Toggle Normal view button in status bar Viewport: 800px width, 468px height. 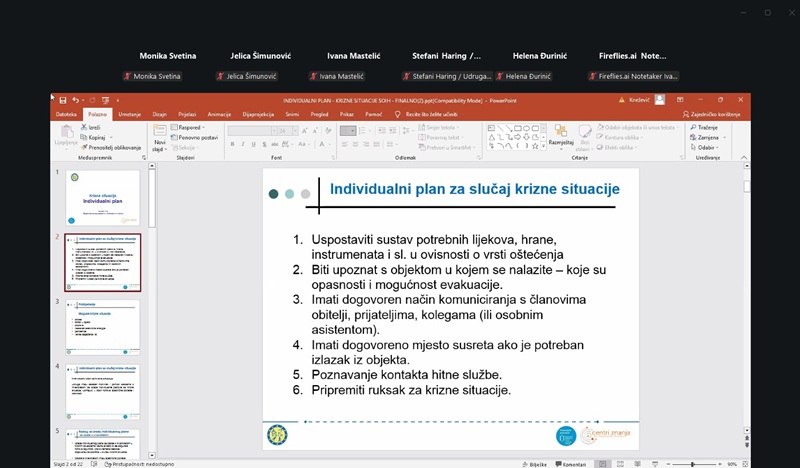coord(604,464)
